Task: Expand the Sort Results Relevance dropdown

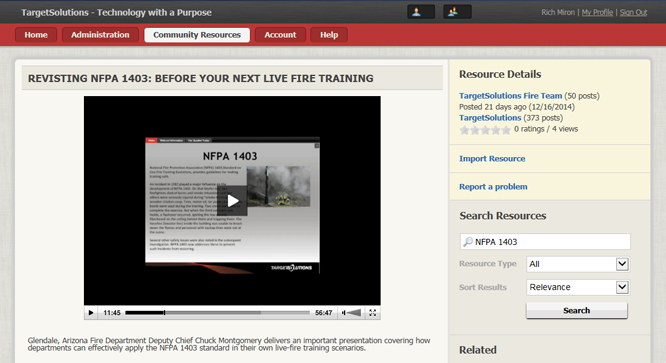Action: pos(578,287)
